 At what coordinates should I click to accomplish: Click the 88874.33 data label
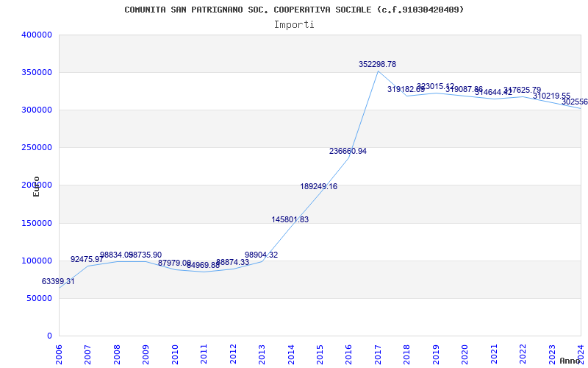tap(232, 263)
